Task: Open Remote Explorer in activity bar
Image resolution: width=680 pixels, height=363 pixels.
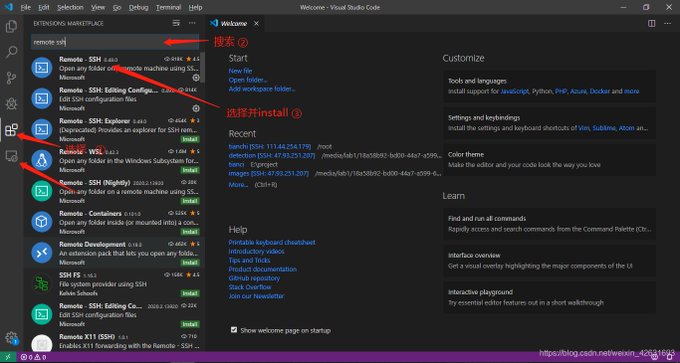Action: [11, 156]
